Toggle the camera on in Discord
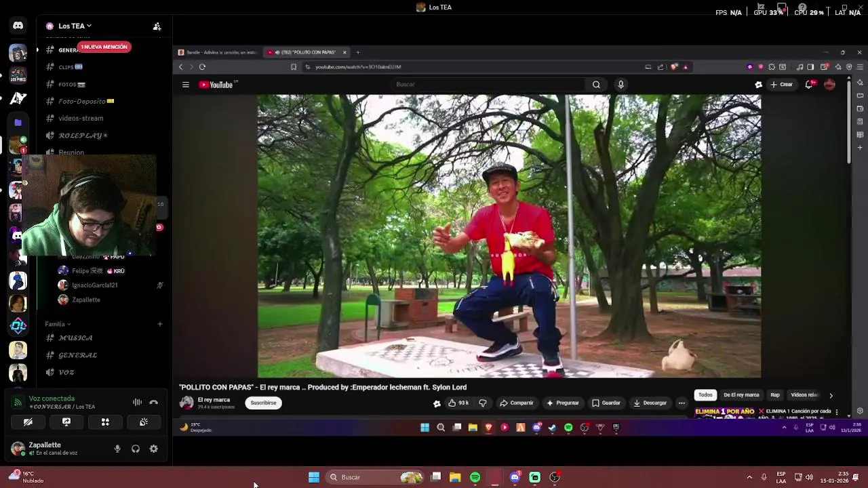868x488 pixels. click(x=28, y=422)
